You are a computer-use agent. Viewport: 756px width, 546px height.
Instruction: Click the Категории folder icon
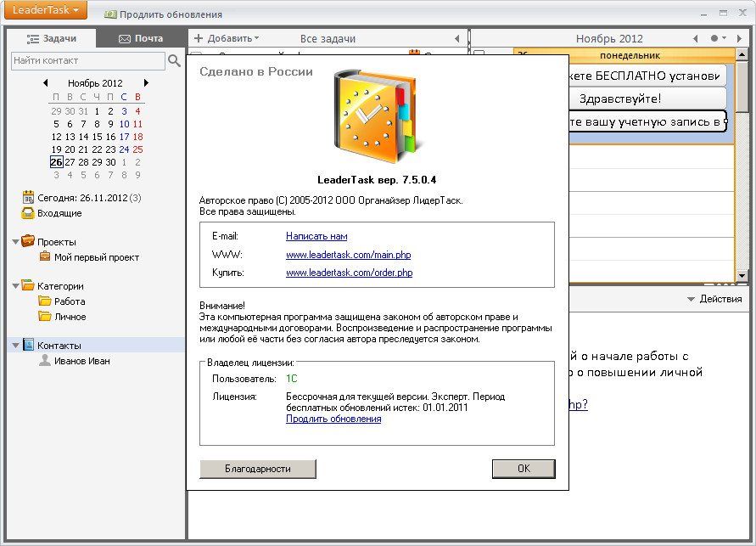click(x=28, y=286)
